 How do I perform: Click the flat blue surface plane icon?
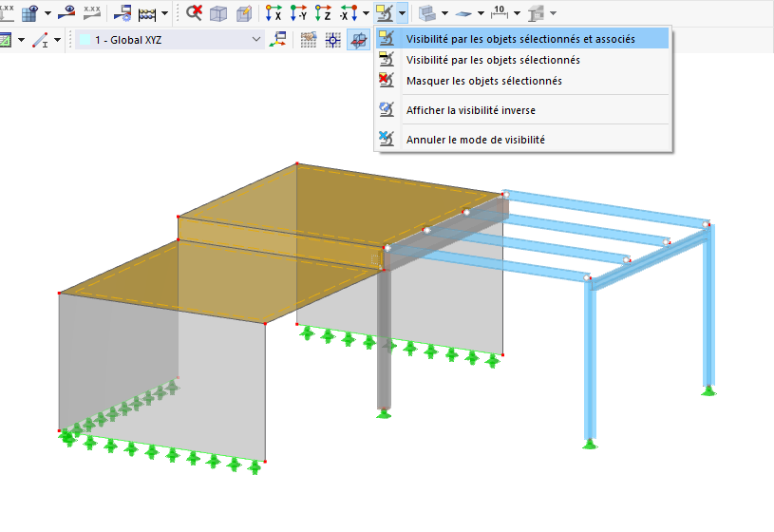click(x=463, y=14)
